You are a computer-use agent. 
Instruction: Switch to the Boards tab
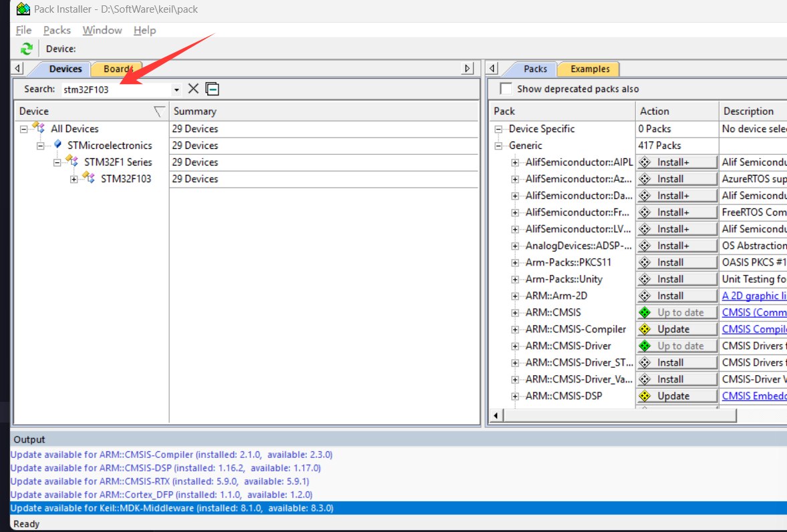tap(117, 69)
